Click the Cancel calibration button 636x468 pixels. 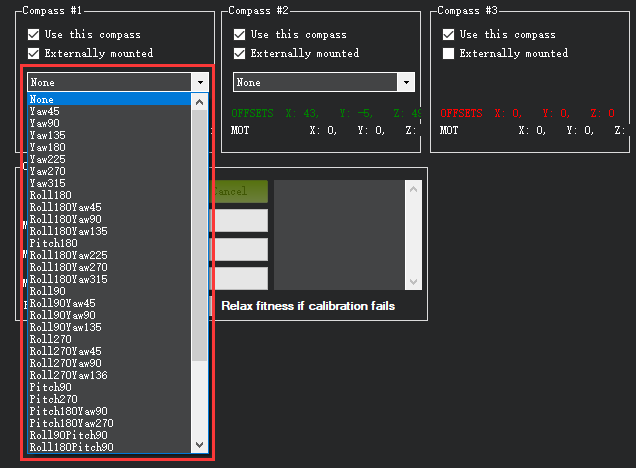[238, 191]
